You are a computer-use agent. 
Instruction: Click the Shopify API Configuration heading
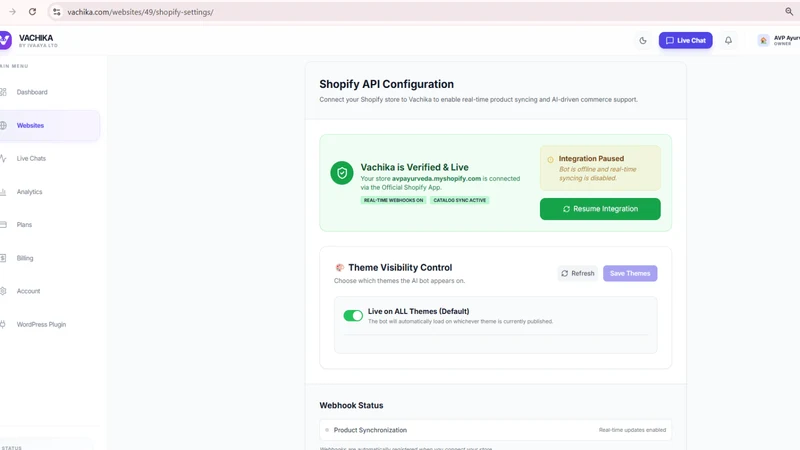pos(386,84)
